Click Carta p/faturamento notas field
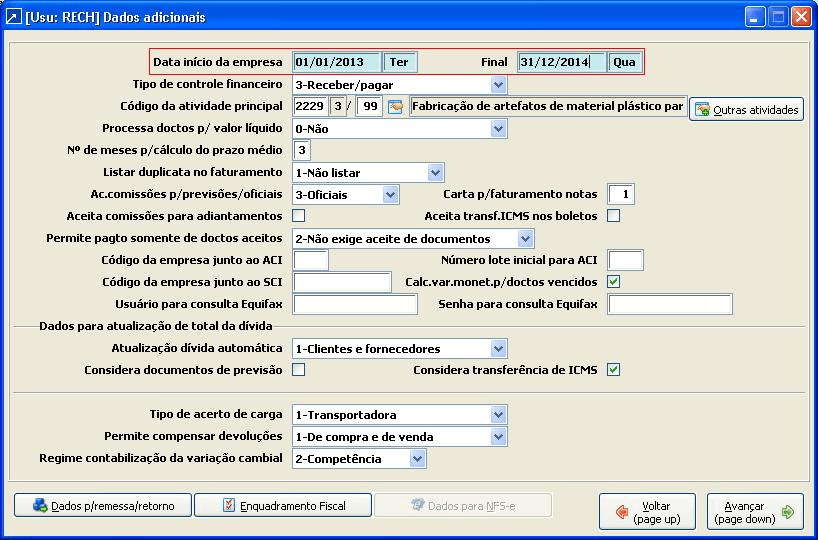Screen dimensions: 818x540 click(621, 195)
